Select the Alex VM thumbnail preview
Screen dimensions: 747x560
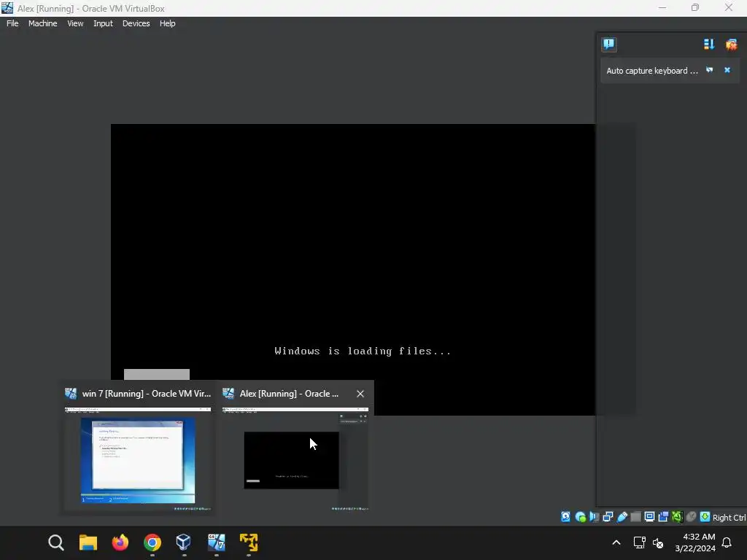295,459
